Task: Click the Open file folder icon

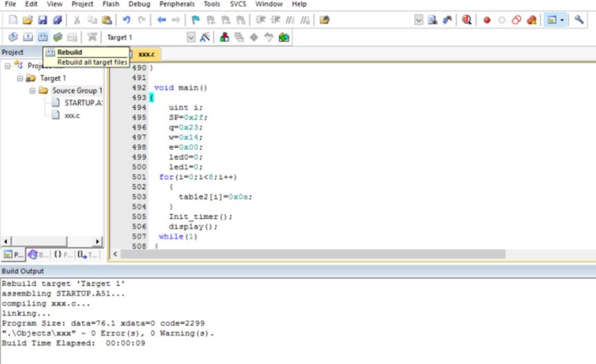Action: coord(28,20)
